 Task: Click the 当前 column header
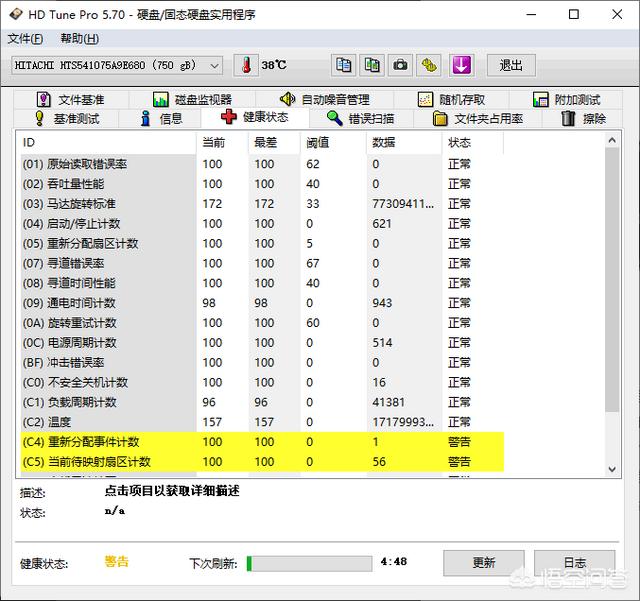[x=222, y=142]
